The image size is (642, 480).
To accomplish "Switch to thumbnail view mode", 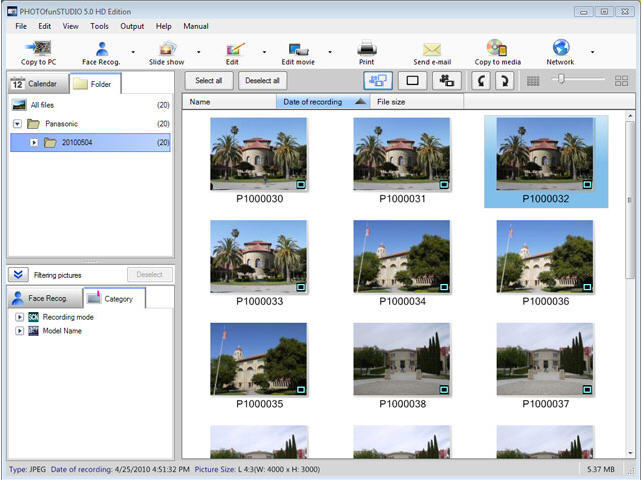I will (376, 80).
